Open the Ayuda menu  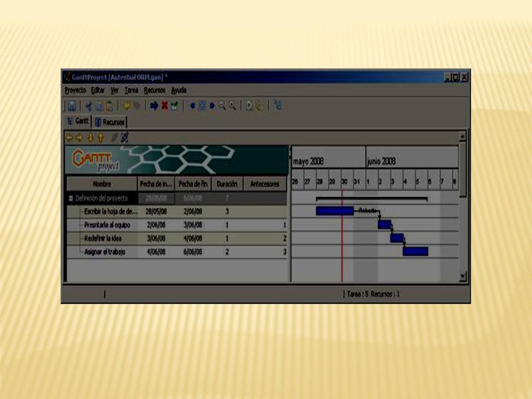[179, 90]
